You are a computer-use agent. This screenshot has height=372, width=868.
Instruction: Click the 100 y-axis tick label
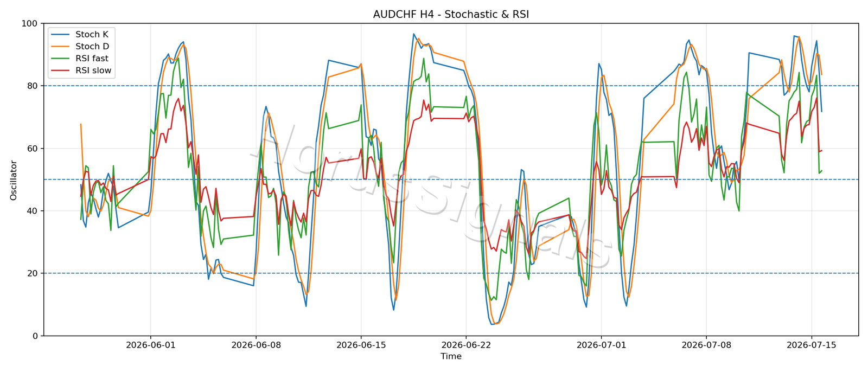30,23
